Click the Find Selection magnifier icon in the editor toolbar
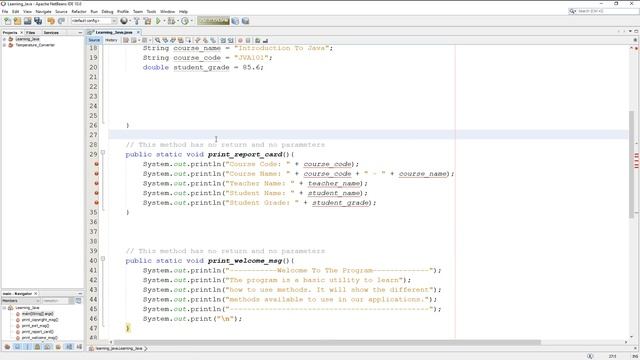This screenshot has height=360, width=640. pyautogui.click(x=157, y=40)
